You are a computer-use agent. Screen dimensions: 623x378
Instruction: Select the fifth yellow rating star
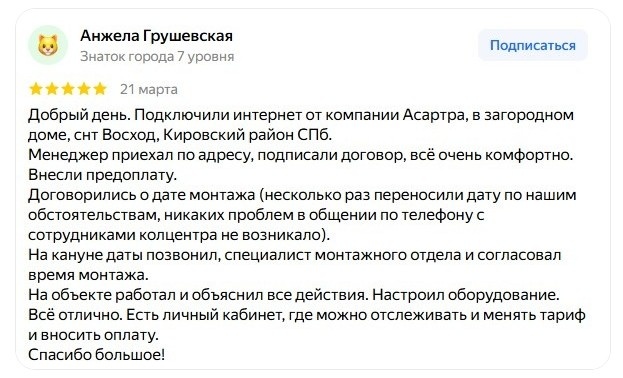(99, 89)
